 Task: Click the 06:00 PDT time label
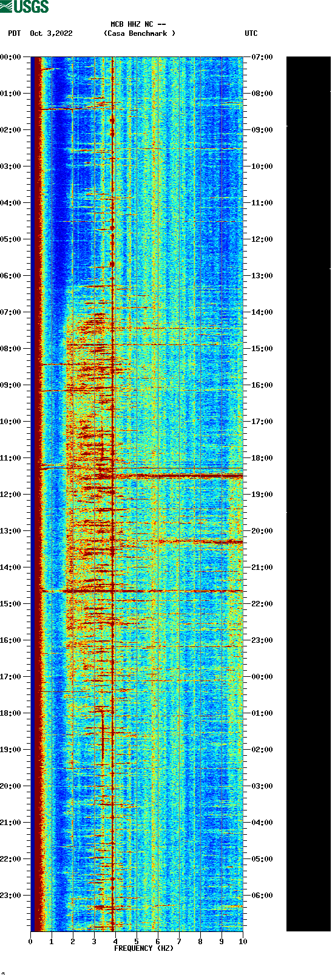point(10,276)
